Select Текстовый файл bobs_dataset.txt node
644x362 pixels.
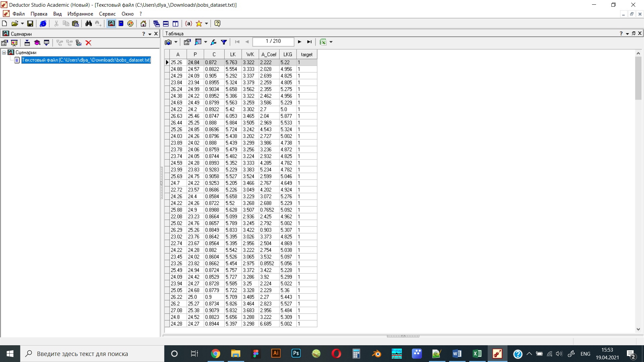[86, 60]
